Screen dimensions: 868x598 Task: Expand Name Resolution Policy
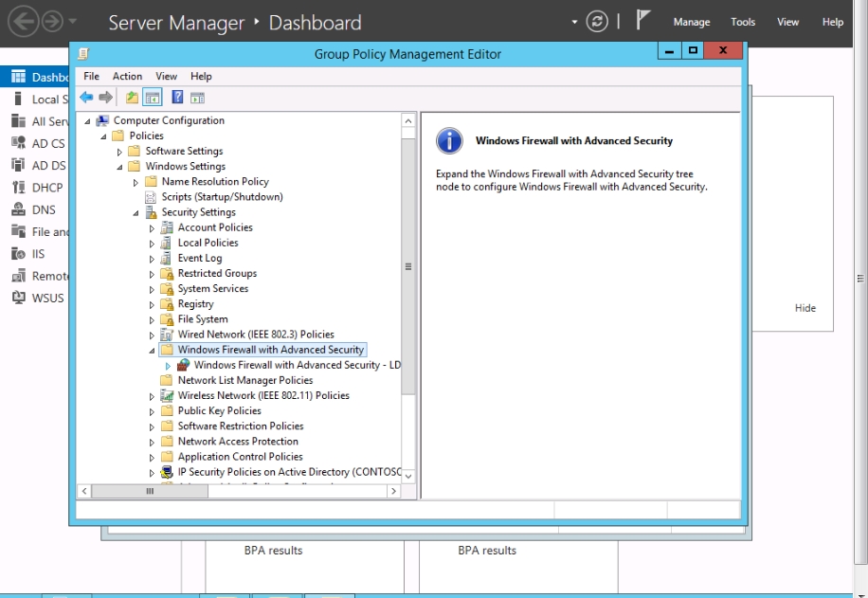click(x=136, y=182)
